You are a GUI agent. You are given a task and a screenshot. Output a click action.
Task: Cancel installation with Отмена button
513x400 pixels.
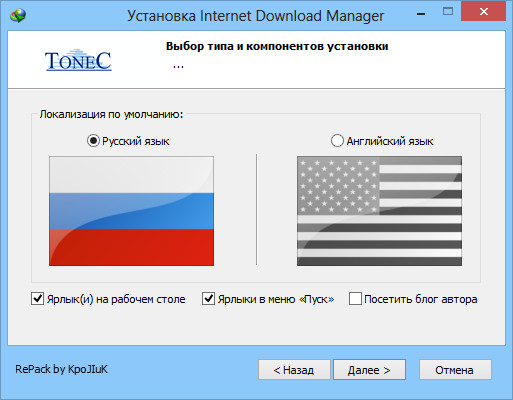[x=455, y=370]
